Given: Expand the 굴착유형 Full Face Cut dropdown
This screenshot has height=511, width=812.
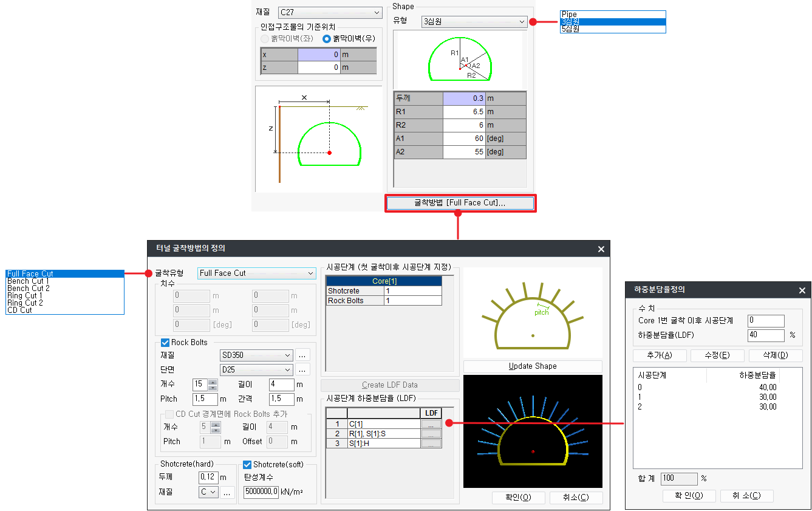Looking at the screenshot, I should [257, 273].
